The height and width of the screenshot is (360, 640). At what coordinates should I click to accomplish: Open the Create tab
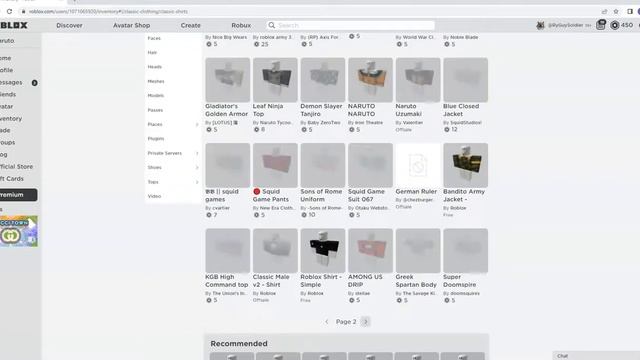[191, 25]
